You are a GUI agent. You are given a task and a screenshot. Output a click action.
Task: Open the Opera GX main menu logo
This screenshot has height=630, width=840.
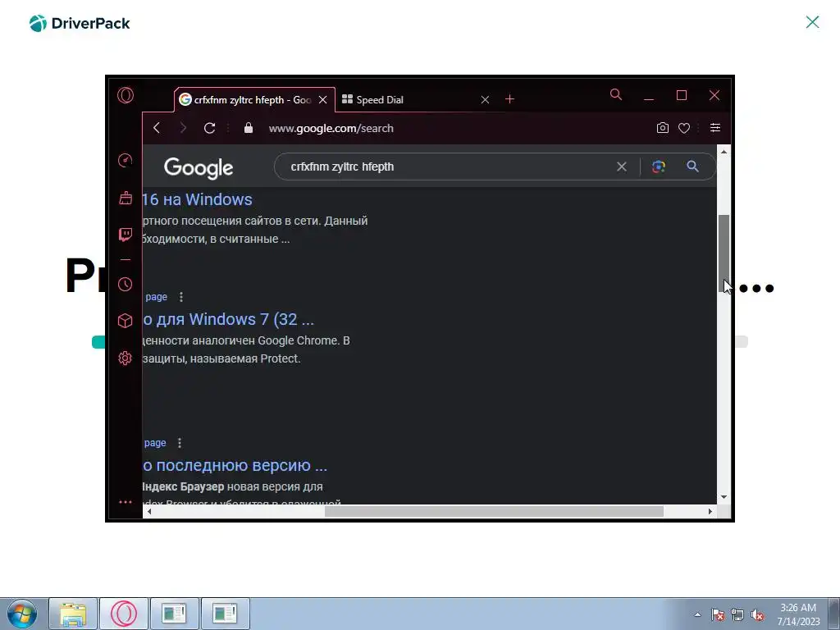click(126, 95)
